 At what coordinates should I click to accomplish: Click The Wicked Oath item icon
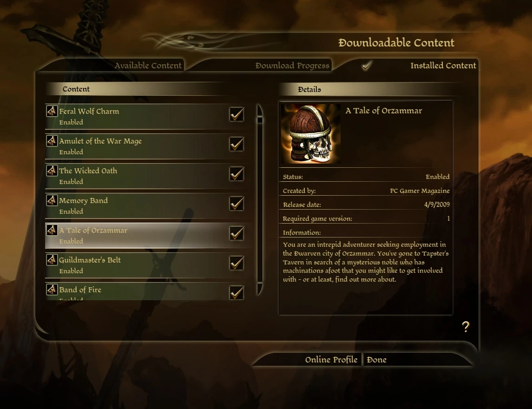coord(52,171)
